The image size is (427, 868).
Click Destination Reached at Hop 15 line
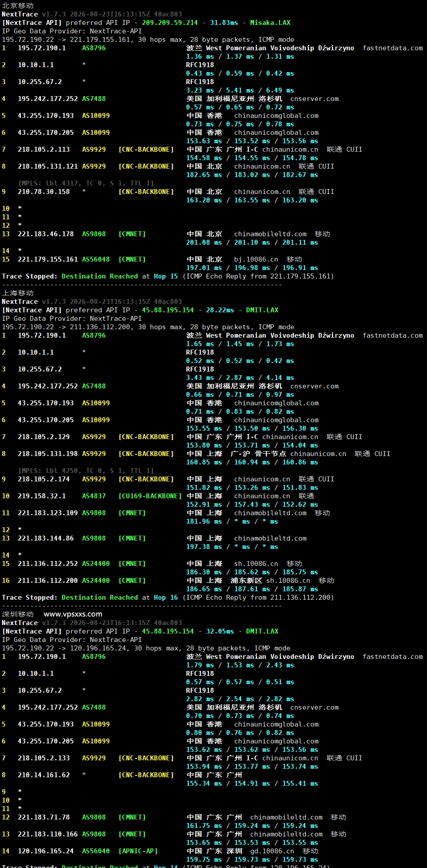(x=168, y=276)
